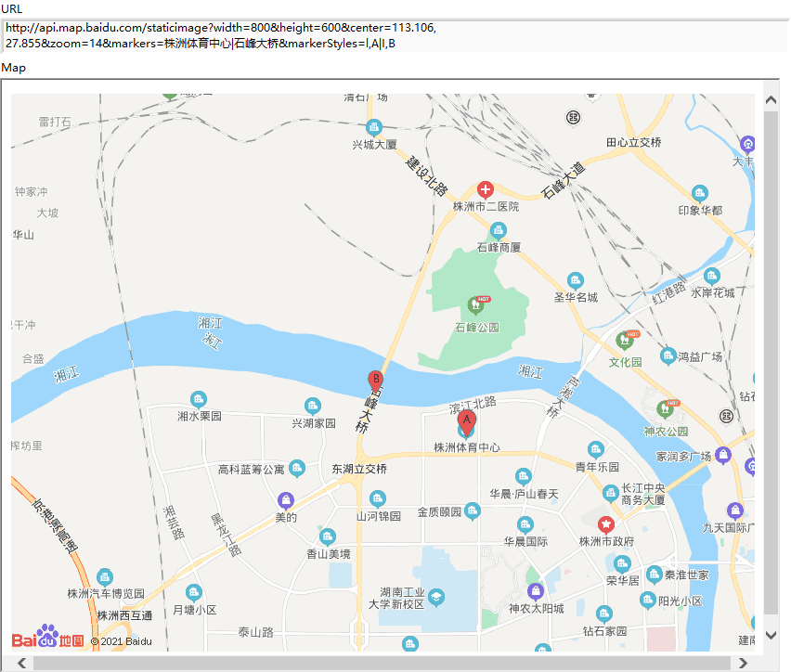
Task: Click the 秦淮世家 building icon
Action: pyautogui.click(x=654, y=575)
